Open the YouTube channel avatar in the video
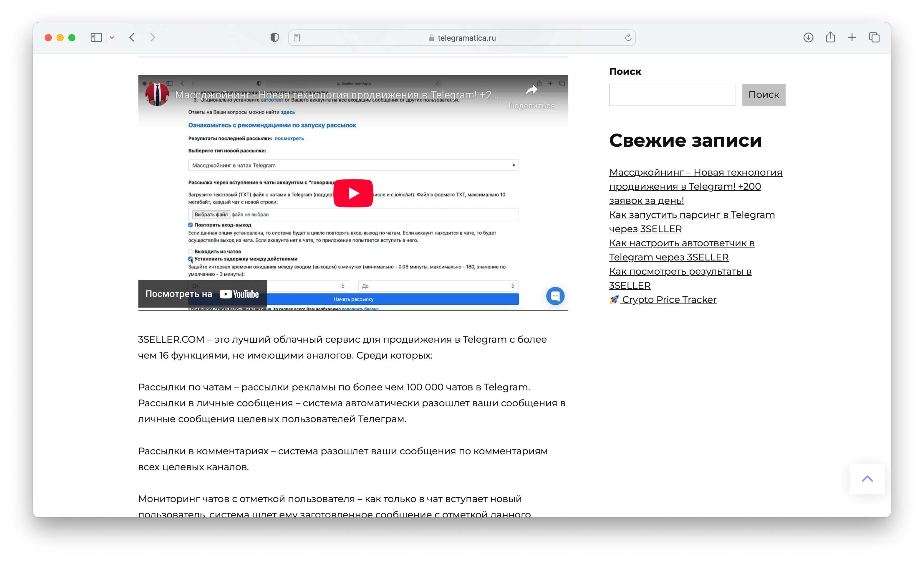 [x=157, y=94]
